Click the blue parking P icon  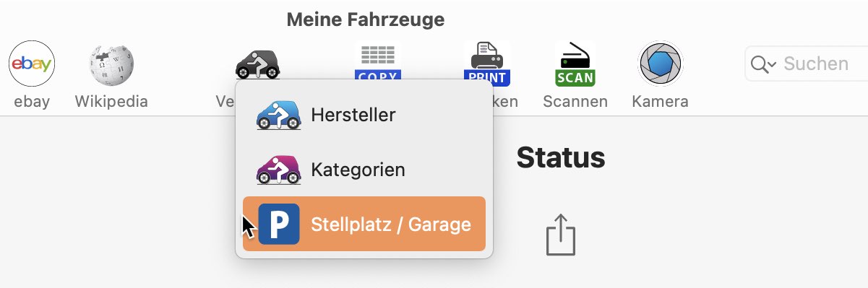point(279,224)
